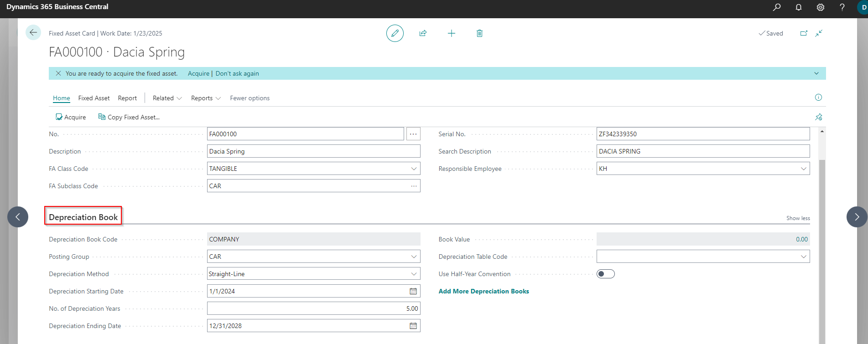This screenshot has width=868, height=344.
Task: Open the notifications bell icon
Action: (799, 7)
